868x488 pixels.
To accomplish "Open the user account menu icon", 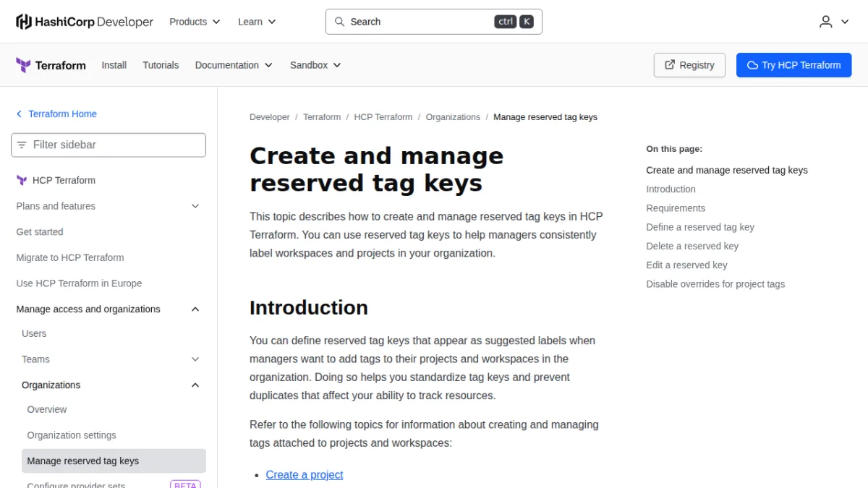I will click(x=826, y=22).
